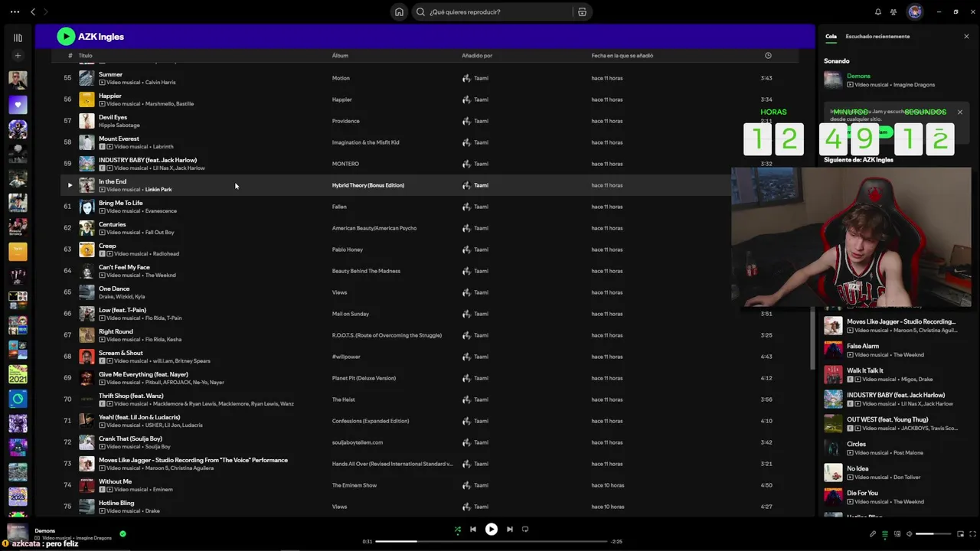Open Pablo Honey album link

[348, 249]
